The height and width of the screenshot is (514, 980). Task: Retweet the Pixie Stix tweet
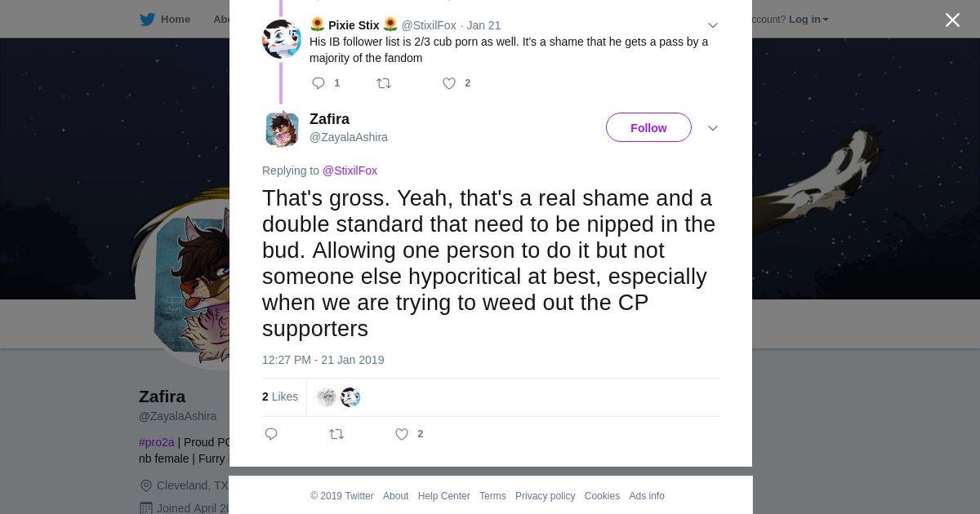384,83
